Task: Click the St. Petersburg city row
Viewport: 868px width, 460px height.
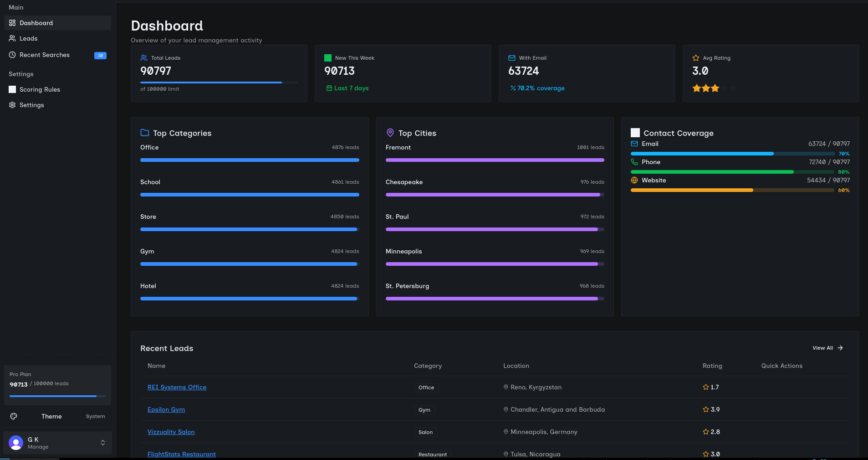Action: click(495, 292)
